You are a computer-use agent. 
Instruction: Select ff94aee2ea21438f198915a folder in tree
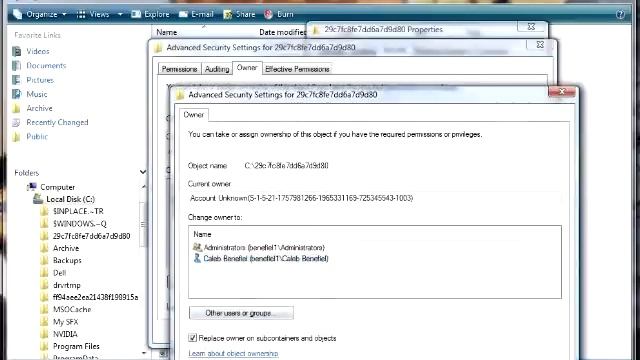pyautogui.click(x=96, y=297)
